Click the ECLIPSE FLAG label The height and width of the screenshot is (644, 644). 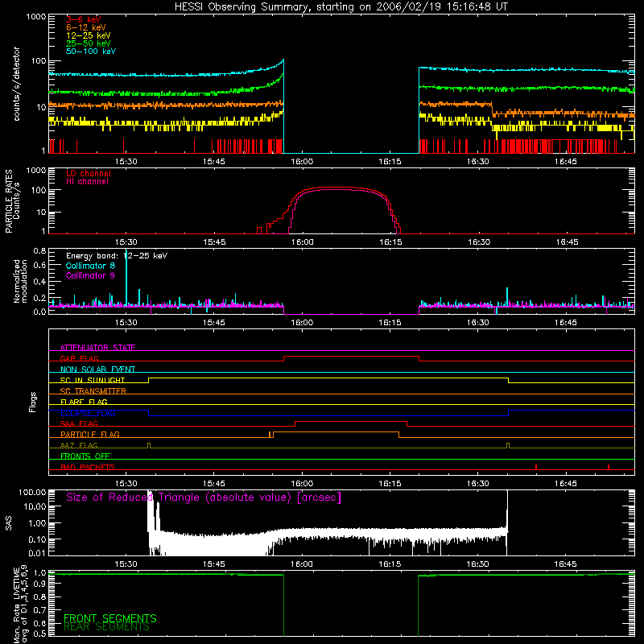coord(88,413)
